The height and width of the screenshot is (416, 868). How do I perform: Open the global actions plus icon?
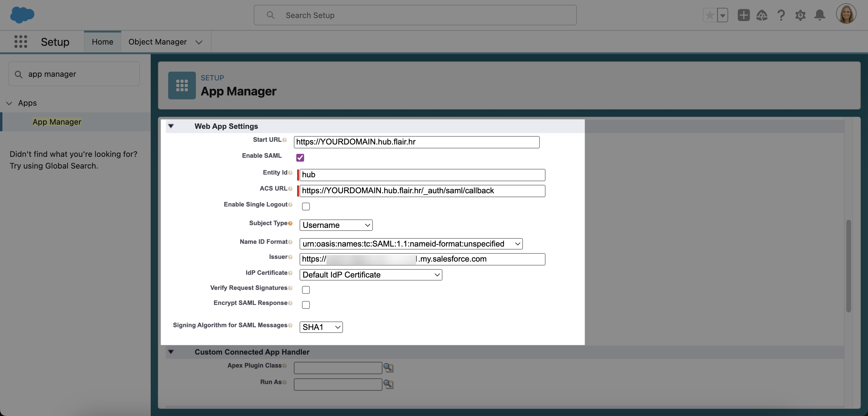[x=743, y=15]
